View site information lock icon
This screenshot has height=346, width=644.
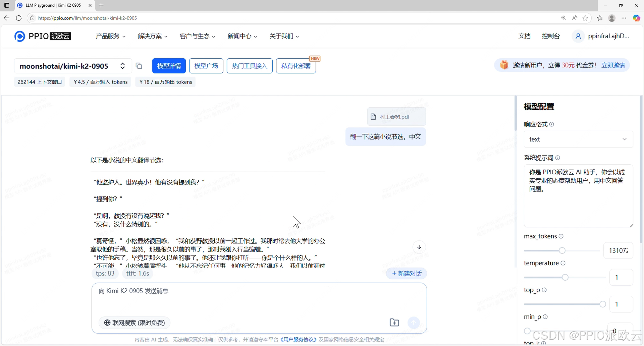point(32,18)
